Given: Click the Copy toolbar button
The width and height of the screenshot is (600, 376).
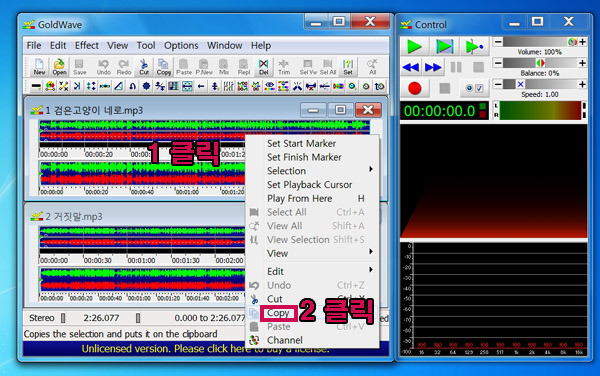Looking at the screenshot, I should coord(163,67).
